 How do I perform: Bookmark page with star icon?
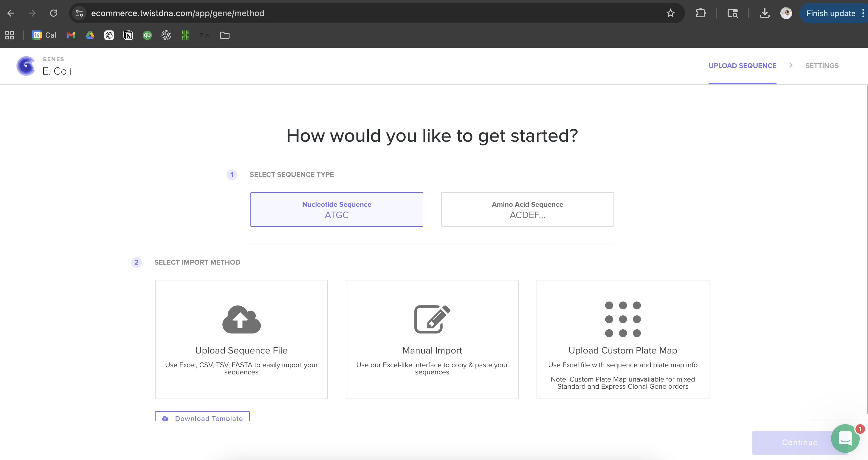[671, 13]
